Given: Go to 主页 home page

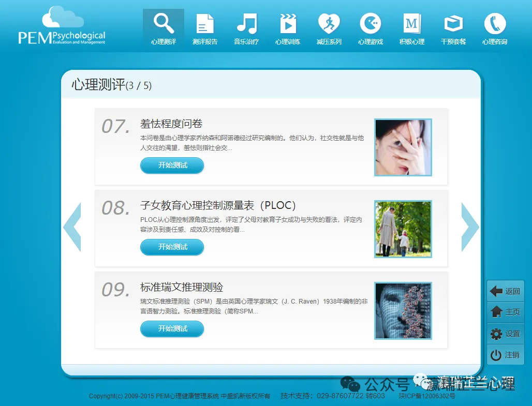Looking at the screenshot, I should pyautogui.click(x=506, y=312).
